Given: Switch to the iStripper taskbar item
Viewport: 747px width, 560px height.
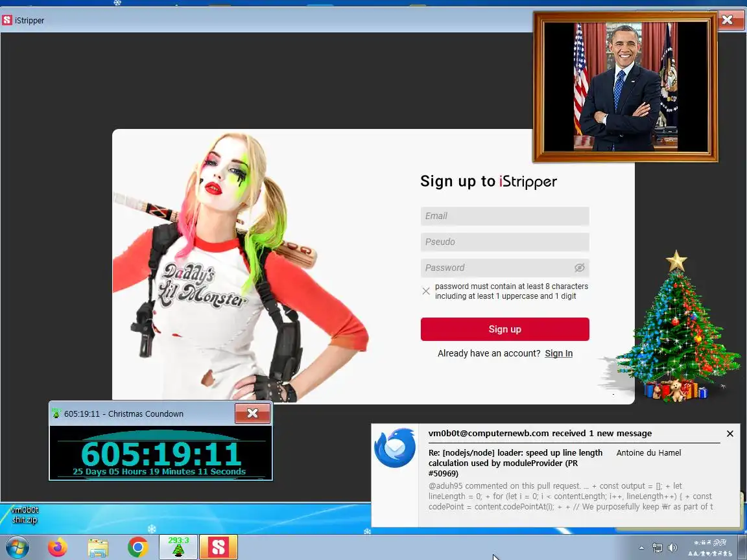Looking at the screenshot, I should point(218,547).
